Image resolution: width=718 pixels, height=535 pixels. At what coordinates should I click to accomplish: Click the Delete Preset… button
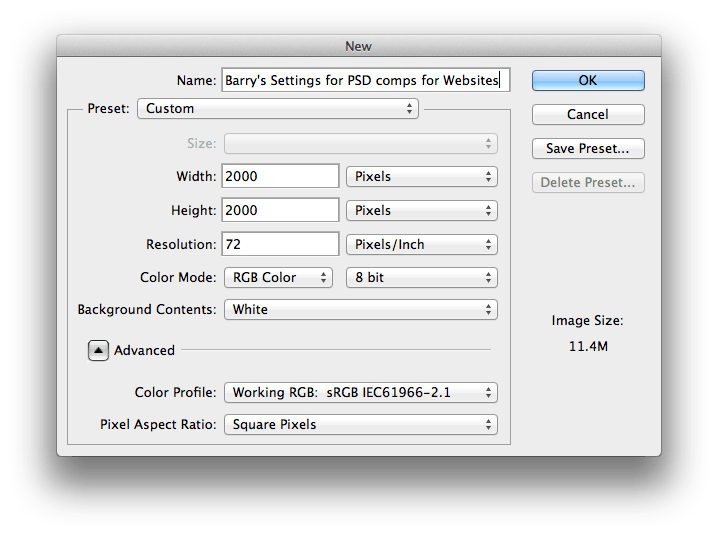pyautogui.click(x=588, y=182)
